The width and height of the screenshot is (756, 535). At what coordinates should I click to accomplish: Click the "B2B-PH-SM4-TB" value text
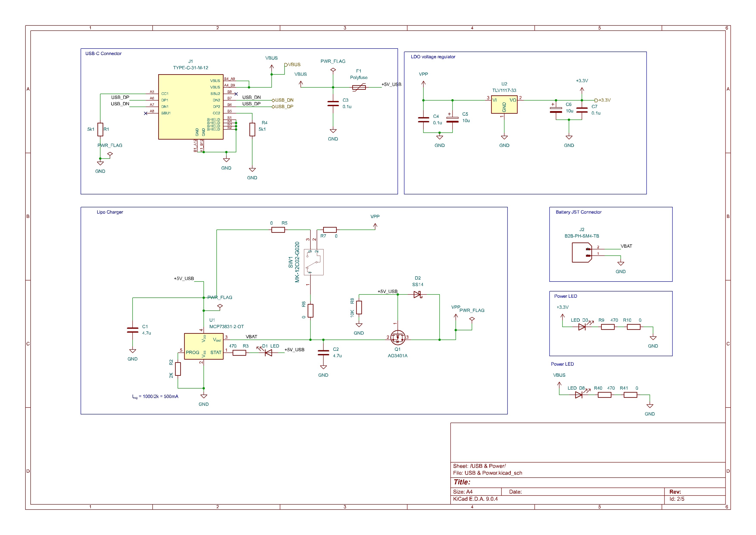pyautogui.click(x=582, y=236)
